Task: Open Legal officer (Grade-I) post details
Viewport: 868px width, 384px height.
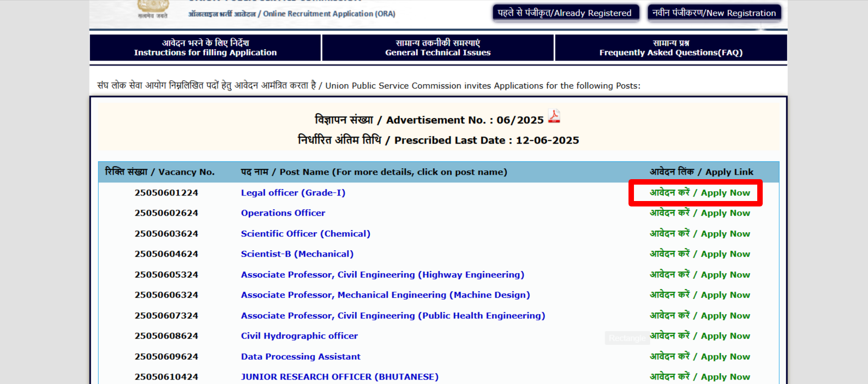Action: [x=293, y=193]
